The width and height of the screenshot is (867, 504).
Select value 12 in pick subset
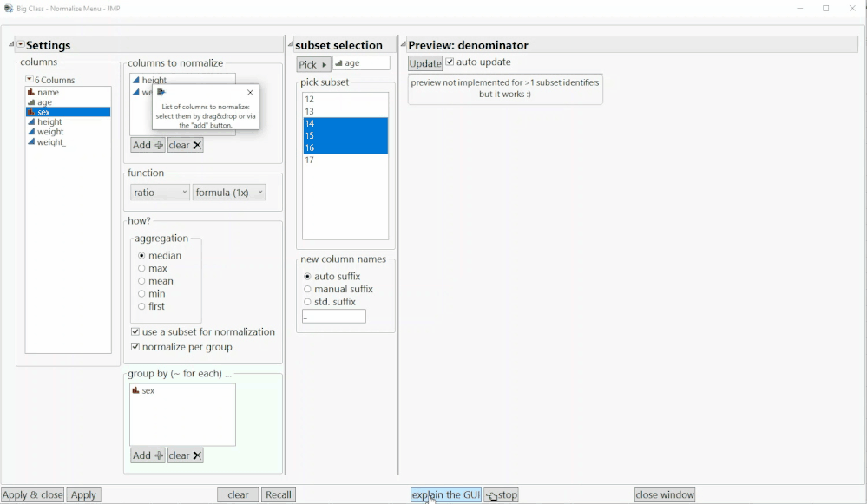pos(345,100)
